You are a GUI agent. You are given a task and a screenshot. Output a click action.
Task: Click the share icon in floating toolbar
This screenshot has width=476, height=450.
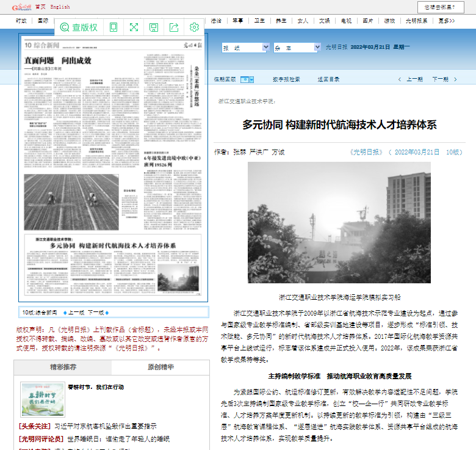[174, 27]
